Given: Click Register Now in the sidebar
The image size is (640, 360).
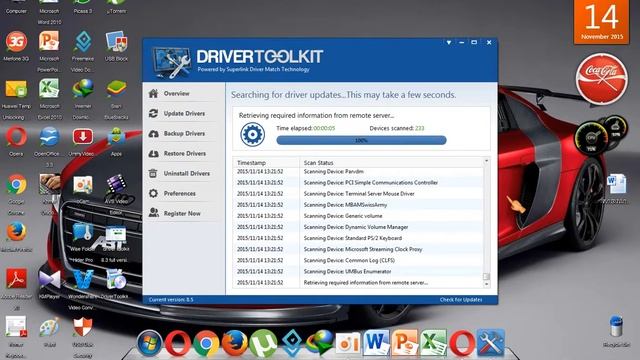Looking at the screenshot, I should pos(182,213).
